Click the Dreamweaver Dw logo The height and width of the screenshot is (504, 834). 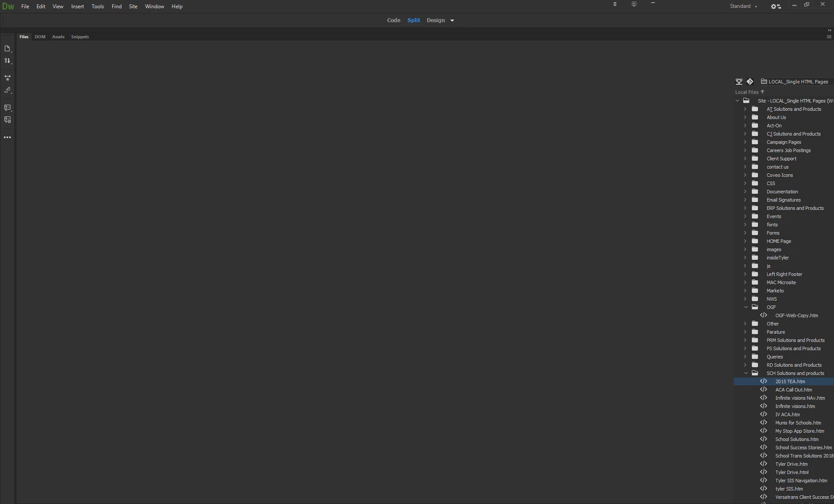click(x=8, y=7)
